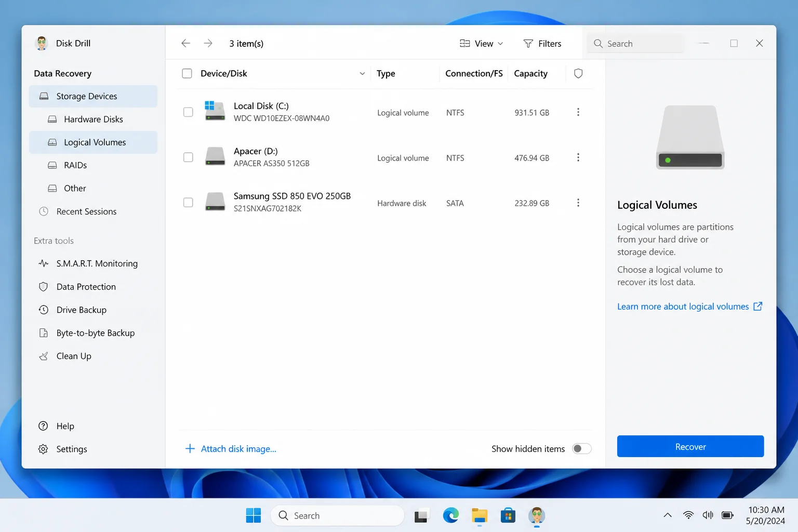Select Other in sidebar
This screenshot has width=798, height=532.
point(93,188)
